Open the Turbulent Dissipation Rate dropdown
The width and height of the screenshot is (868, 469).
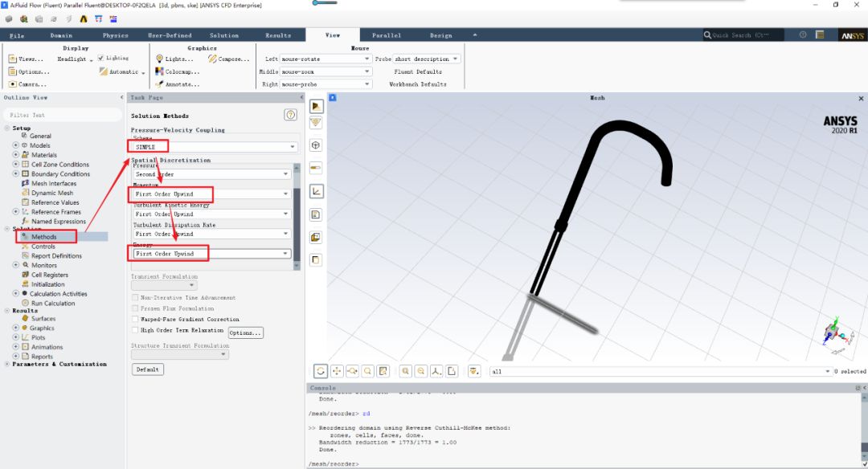(x=211, y=234)
